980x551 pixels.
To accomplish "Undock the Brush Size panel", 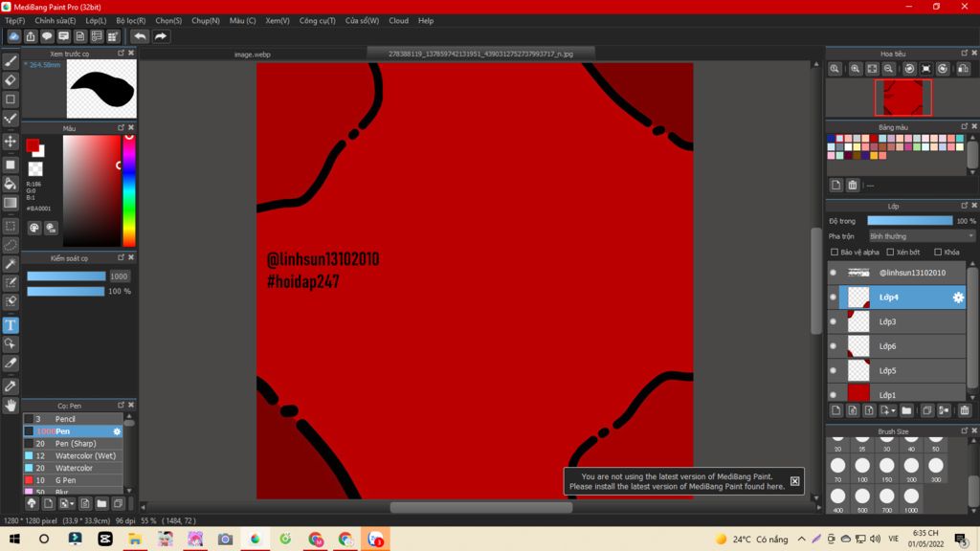I will click(964, 431).
